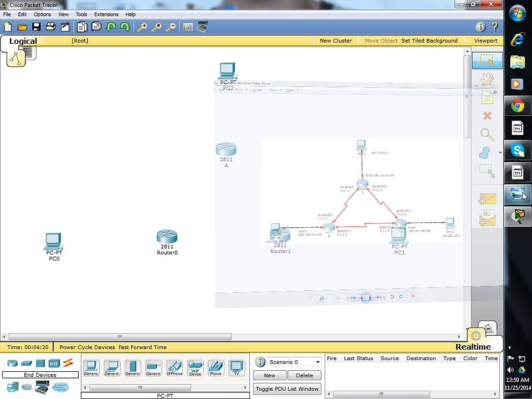Activate the red X Delete tool
The width and height of the screenshot is (532, 399).
click(487, 116)
